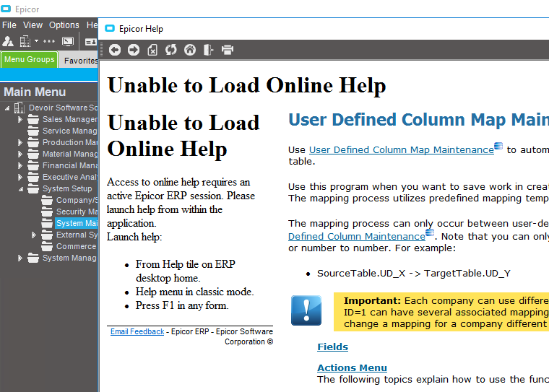Open the partially hidden Help menu
Image resolution: width=549 pixels, height=392 pixels.
click(x=92, y=25)
